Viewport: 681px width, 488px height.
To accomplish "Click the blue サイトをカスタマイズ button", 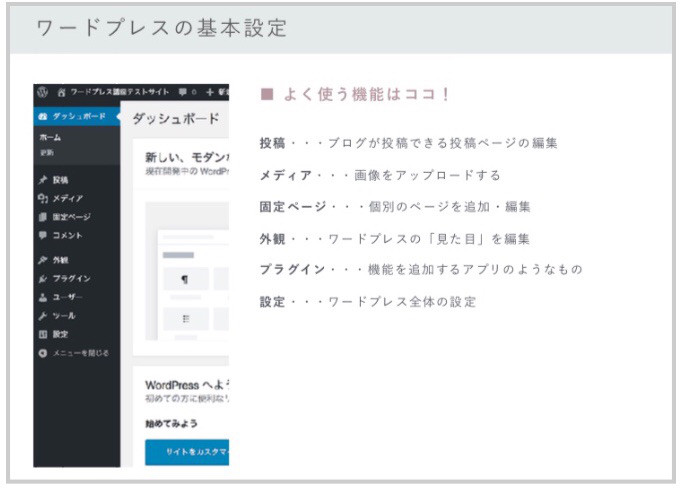I will click(187, 452).
